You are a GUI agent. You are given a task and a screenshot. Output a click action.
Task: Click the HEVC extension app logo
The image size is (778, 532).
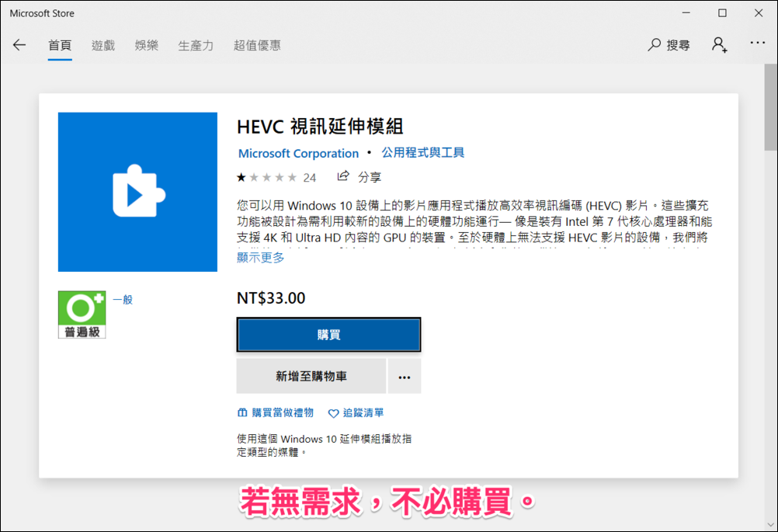(137, 192)
